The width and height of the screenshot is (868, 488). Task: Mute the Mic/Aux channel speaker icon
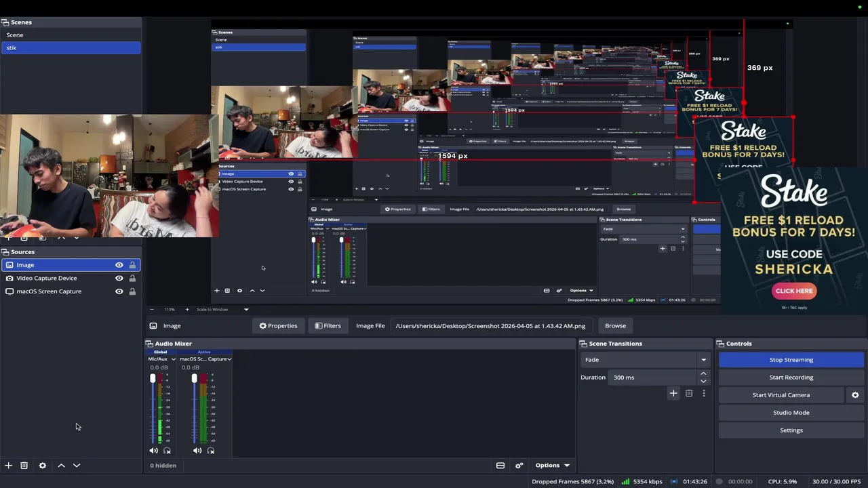coord(154,451)
